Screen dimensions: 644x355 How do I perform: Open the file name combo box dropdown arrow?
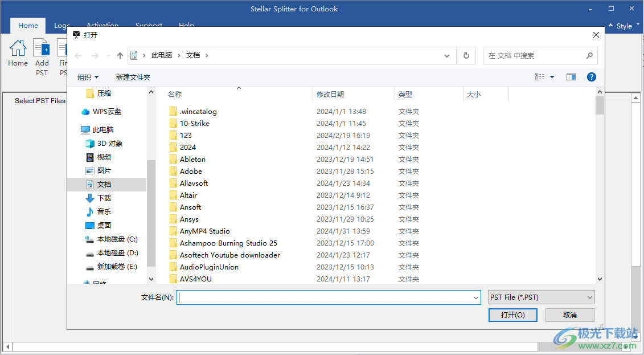(475, 297)
